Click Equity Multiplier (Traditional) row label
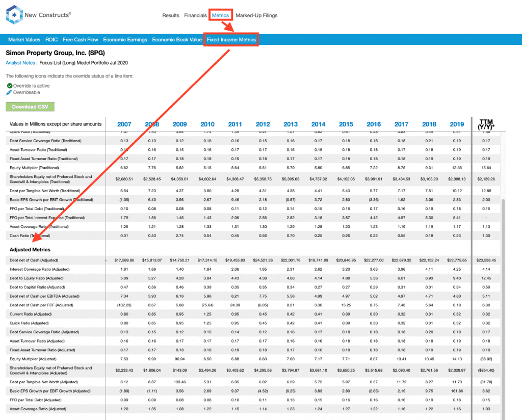The height and width of the screenshot is (420, 522). (x=34, y=168)
